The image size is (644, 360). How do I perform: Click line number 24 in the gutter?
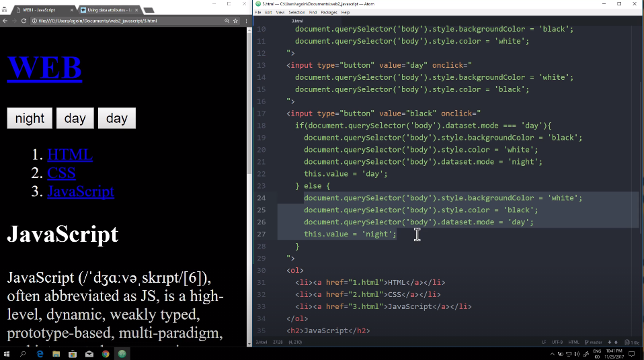pos(261,198)
